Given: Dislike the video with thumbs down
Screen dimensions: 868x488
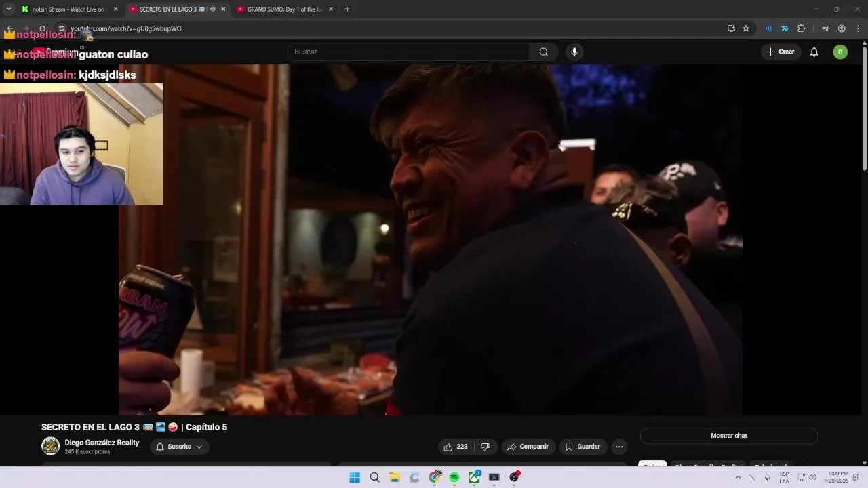Looking at the screenshot, I should point(486,447).
